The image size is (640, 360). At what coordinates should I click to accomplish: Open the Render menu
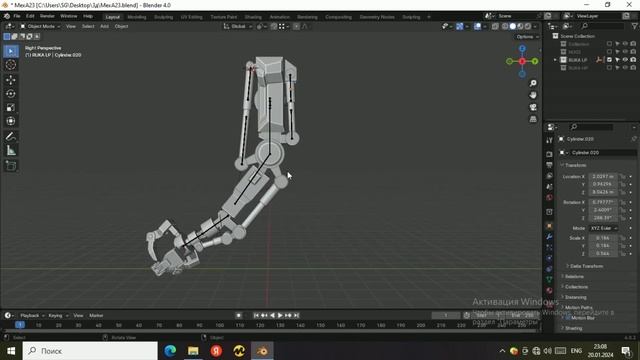tap(47, 16)
